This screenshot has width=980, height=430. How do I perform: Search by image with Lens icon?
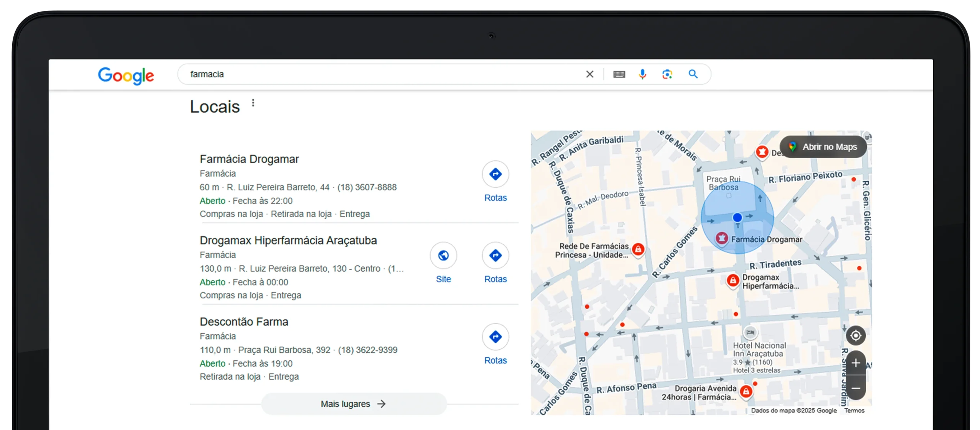pos(667,74)
